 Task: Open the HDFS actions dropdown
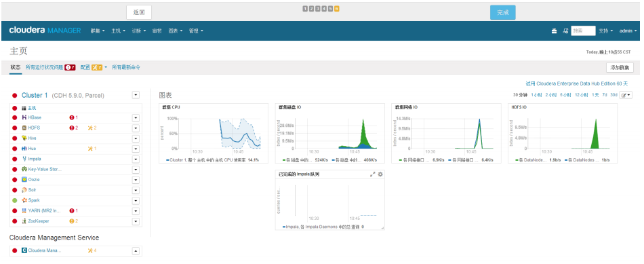point(136,128)
